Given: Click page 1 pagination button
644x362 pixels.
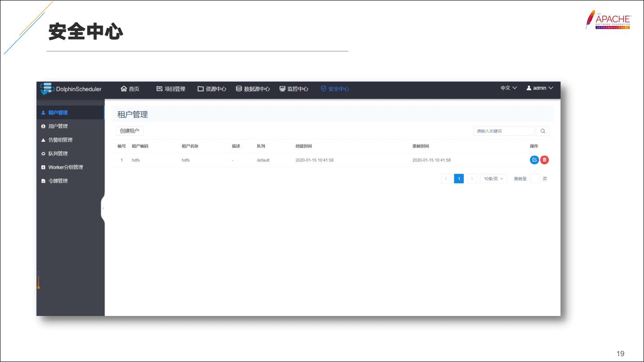Looking at the screenshot, I should pos(459,179).
